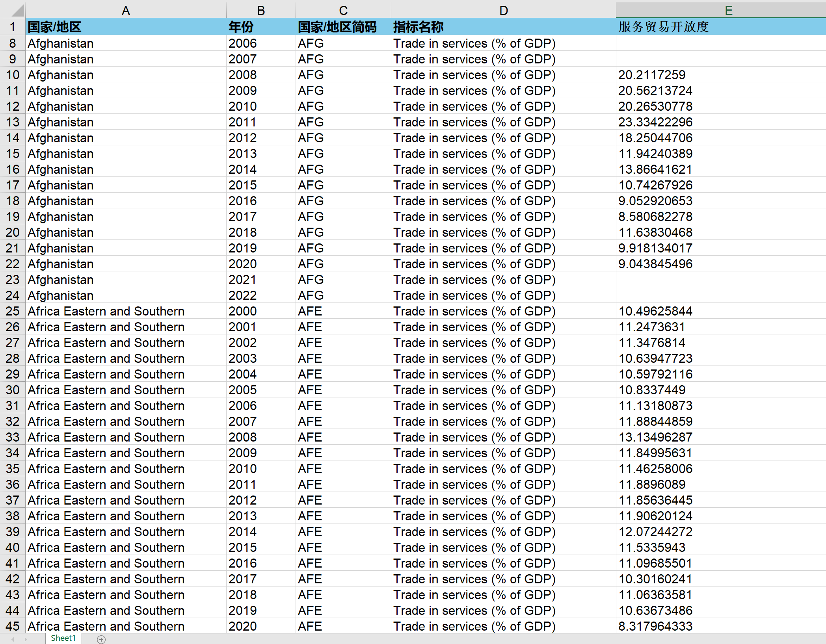
Task: Click row 1 header number
Action: [13, 27]
